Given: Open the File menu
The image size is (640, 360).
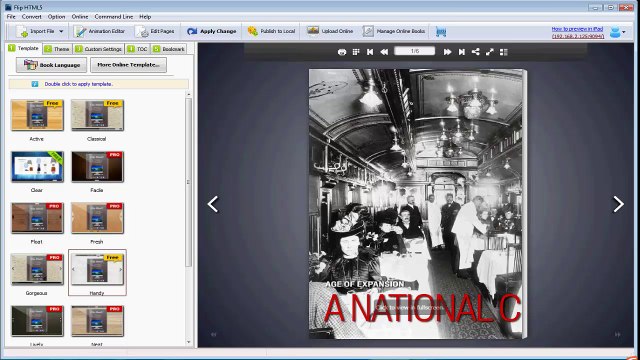Looking at the screenshot, I should 11,17.
